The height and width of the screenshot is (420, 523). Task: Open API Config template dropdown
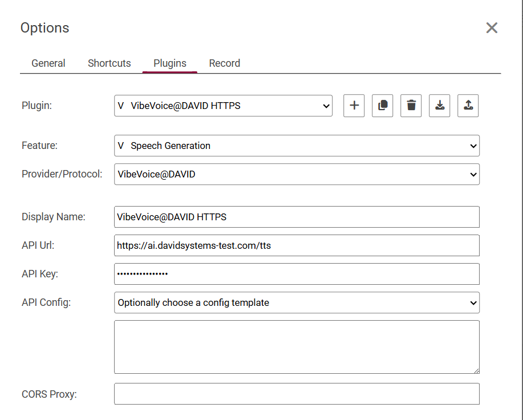297,302
